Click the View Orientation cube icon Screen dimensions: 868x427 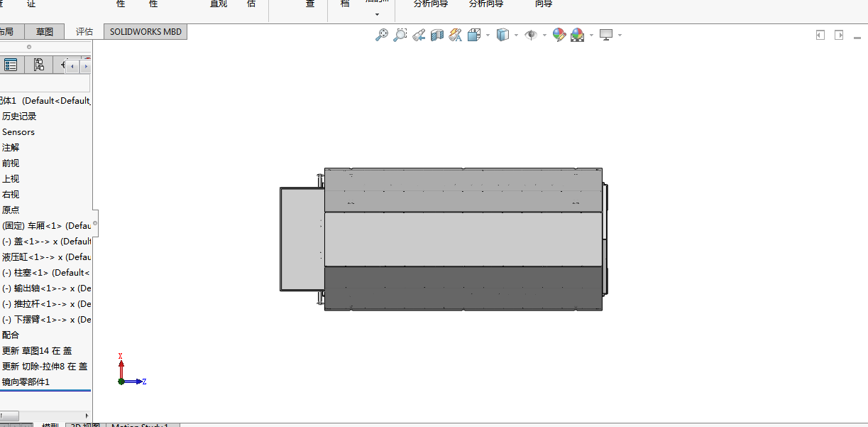tap(473, 35)
